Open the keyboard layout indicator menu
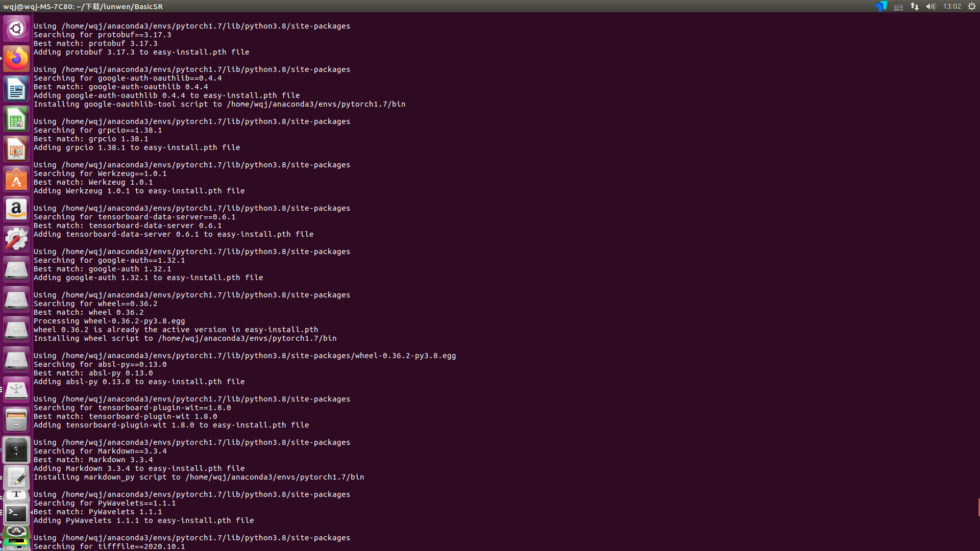This screenshot has width=980, height=551. click(898, 7)
